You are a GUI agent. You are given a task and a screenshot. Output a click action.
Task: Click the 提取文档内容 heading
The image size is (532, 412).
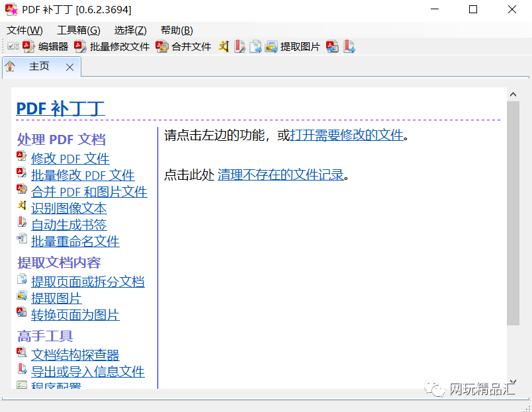pos(59,263)
